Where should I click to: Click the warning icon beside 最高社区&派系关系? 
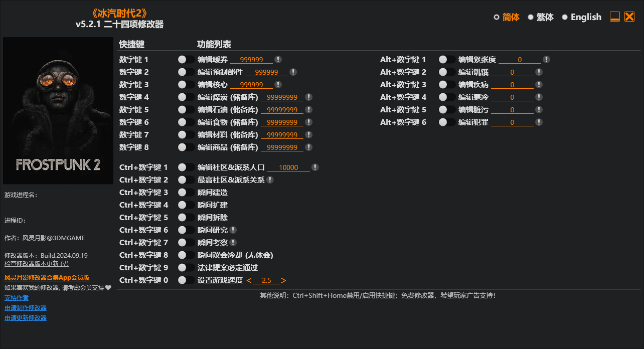[x=270, y=180]
